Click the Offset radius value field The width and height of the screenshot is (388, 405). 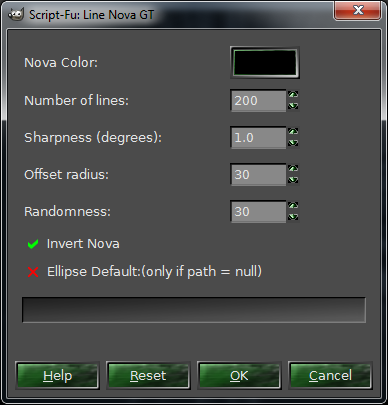point(258,174)
